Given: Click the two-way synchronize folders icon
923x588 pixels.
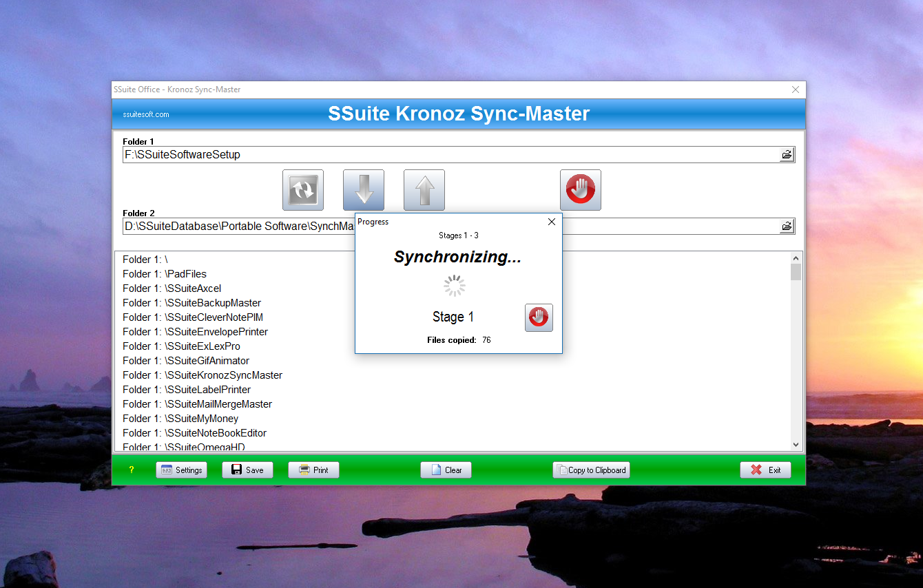Looking at the screenshot, I should point(302,190).
